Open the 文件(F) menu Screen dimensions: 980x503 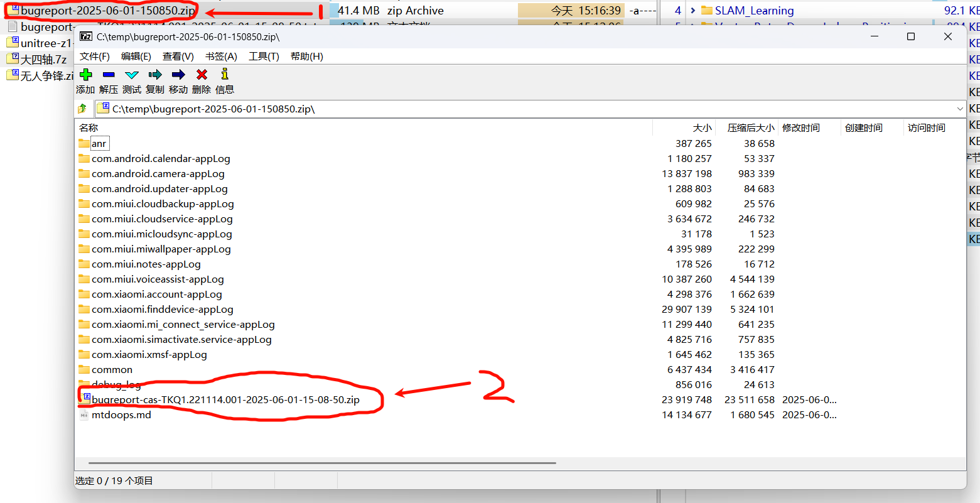(x=95, y=57)
